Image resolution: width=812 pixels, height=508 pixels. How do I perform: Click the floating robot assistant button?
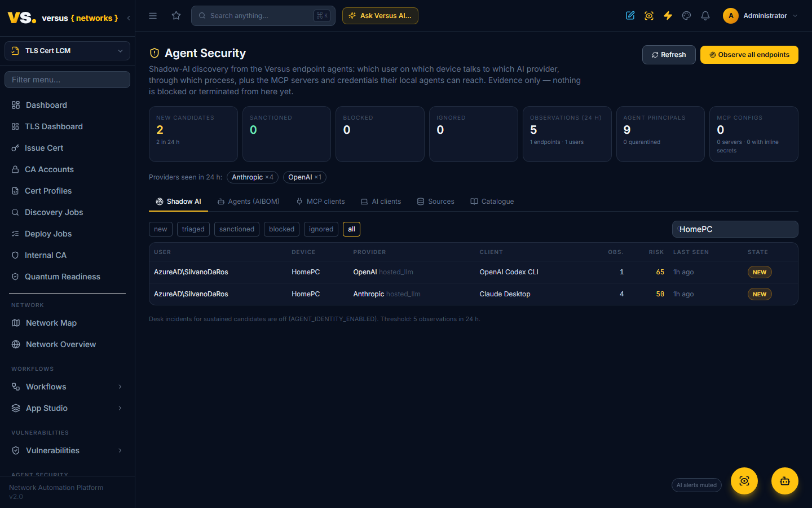[x=785, y=481]
